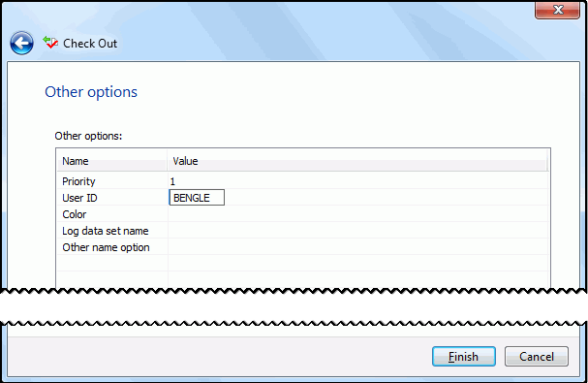Click the Check Out title text
The width and height of the screenshot is (588, 383).
[90, 44]
